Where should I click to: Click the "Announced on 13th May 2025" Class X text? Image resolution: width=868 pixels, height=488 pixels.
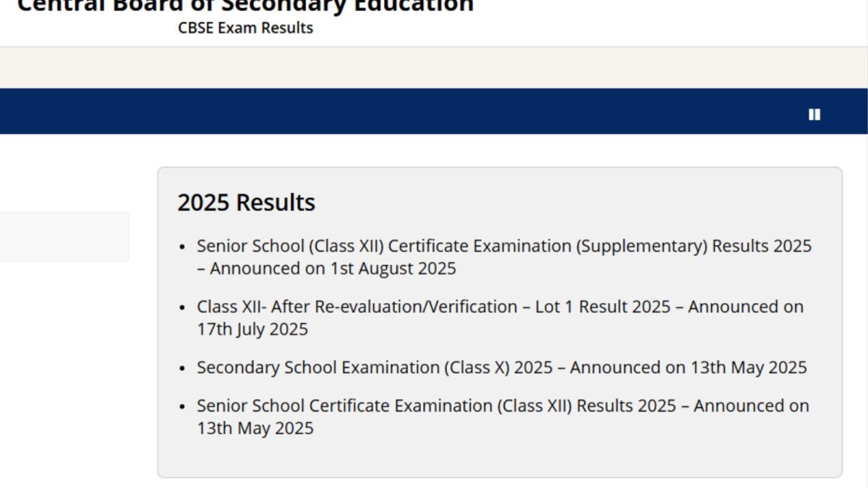pyautogui.click(x=688, y=368)
